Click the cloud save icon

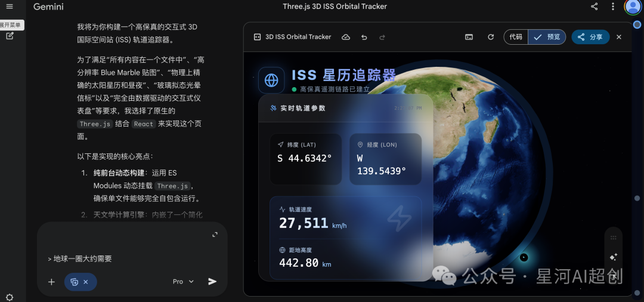(x=345, y=37)
